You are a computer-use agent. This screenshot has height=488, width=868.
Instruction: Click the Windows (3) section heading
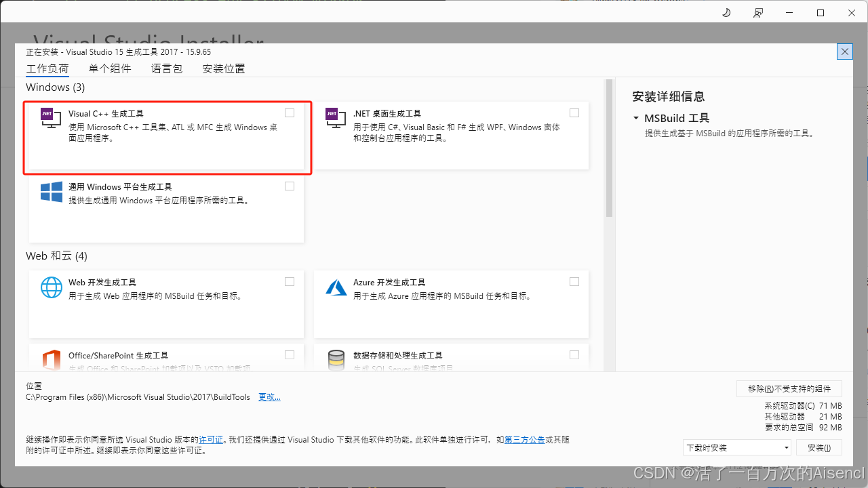click(x=56, y=87)
